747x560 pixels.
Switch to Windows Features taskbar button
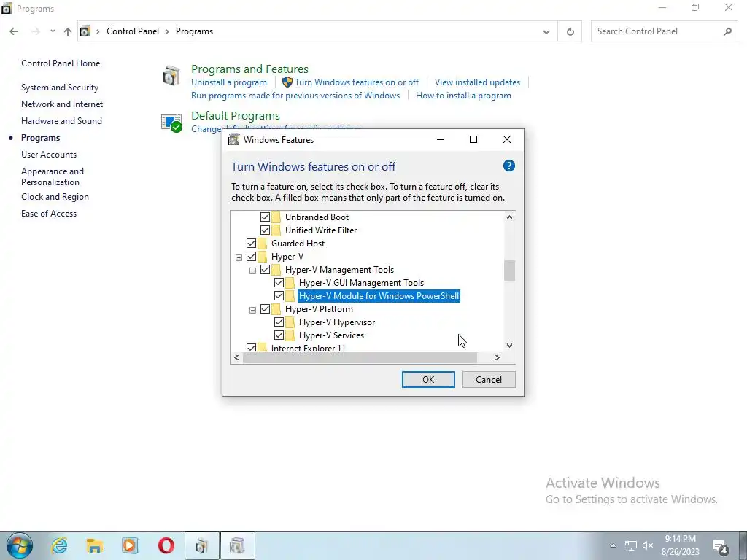[238, 545]
